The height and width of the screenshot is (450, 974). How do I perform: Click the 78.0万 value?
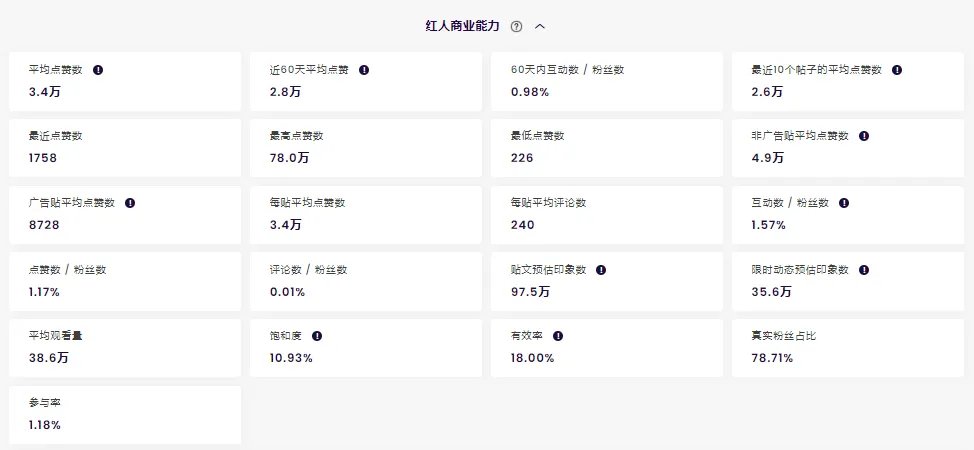289,158
